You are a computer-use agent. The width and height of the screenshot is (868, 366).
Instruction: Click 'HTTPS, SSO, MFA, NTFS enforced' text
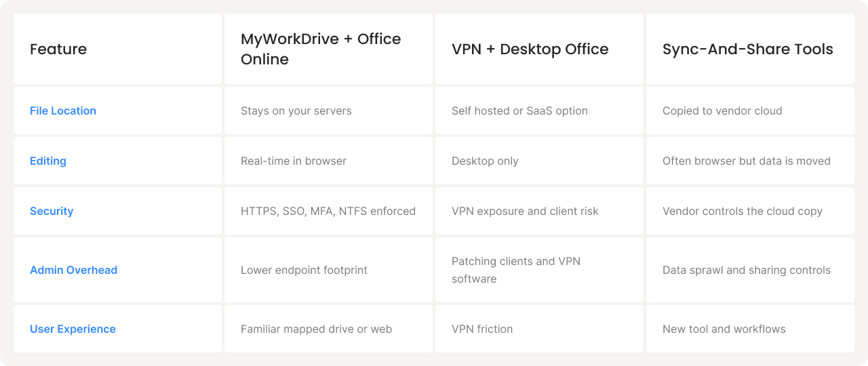pyautogui.click(x=328, y=211)
